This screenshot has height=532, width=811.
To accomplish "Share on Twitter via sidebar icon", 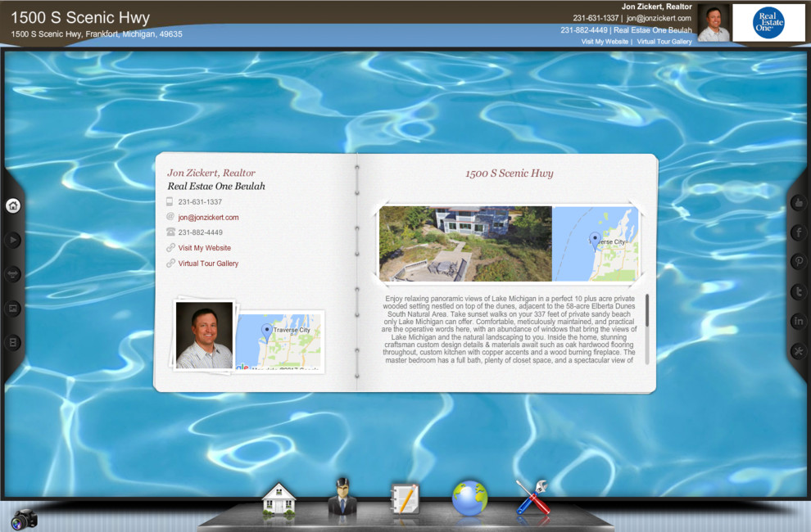I will click(799, 291).
